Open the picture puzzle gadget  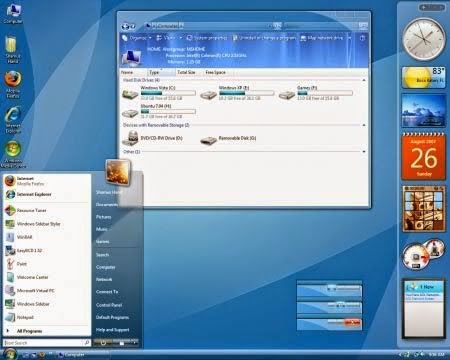coord(424,209)
